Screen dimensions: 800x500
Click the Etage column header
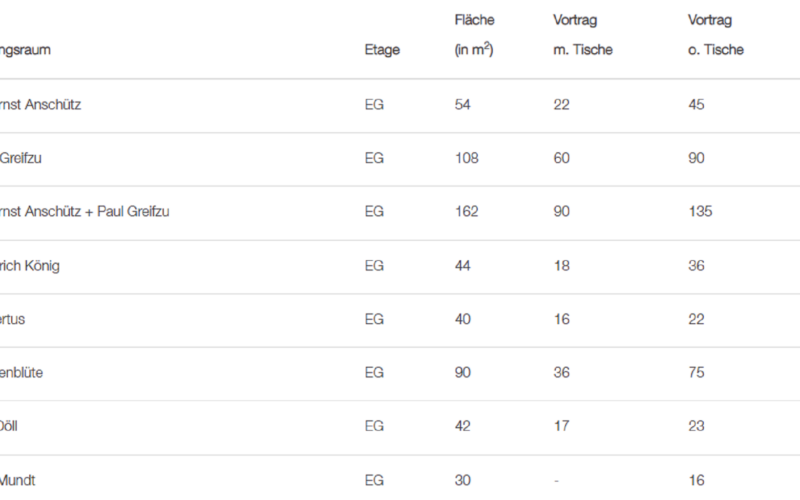pos(382,50)
